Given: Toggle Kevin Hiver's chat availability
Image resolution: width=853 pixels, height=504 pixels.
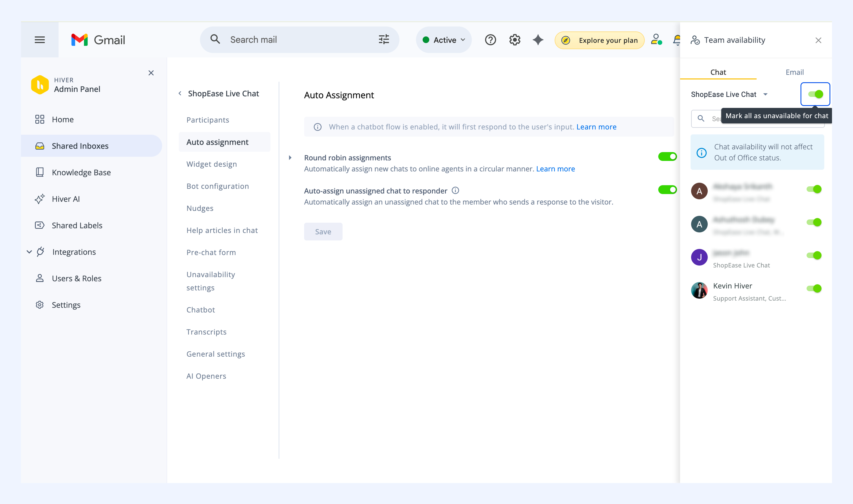Looking at the screenshot, I should [x=813, y=289].
